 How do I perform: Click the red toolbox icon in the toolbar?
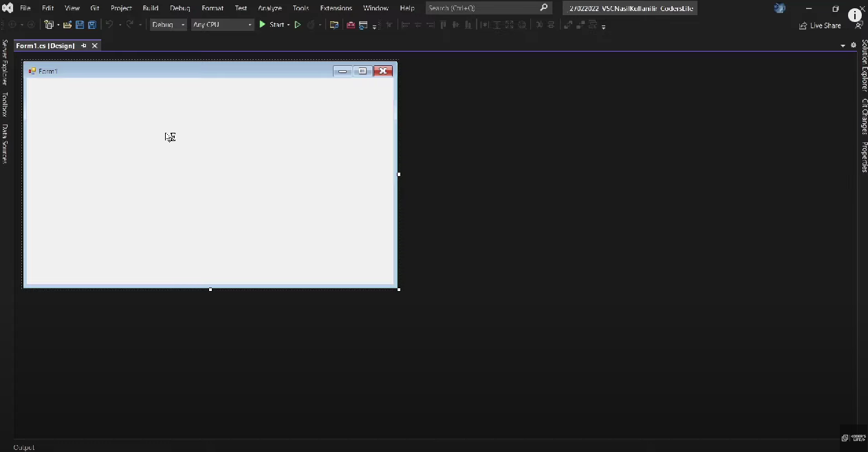[351, 25]
